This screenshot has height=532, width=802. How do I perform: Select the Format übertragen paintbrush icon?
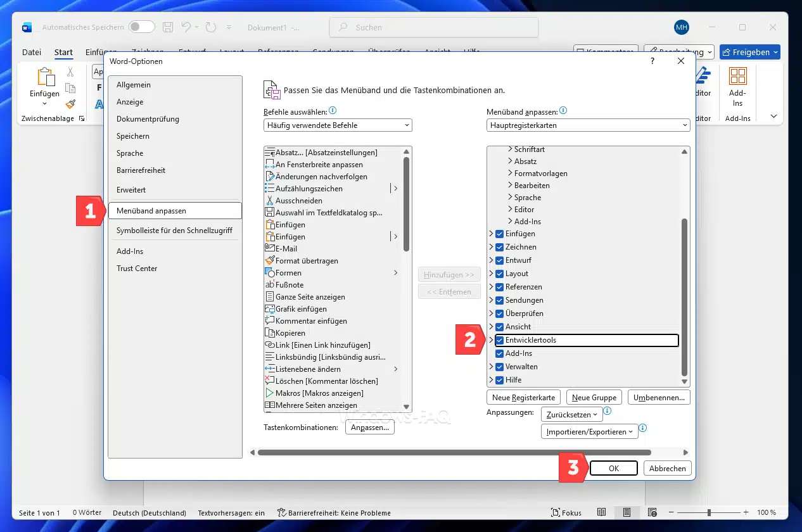270,261
